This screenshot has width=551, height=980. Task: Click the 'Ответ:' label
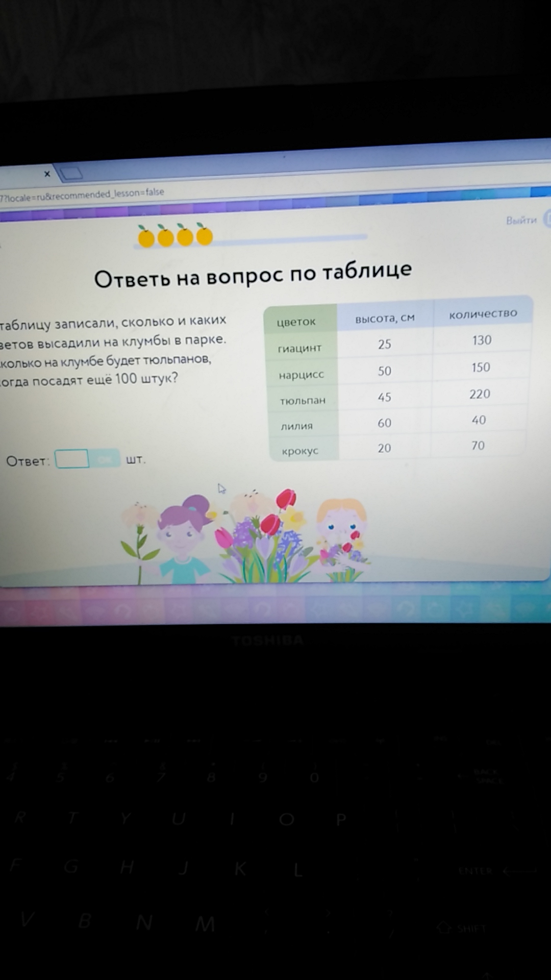click(x=28, y=461)
